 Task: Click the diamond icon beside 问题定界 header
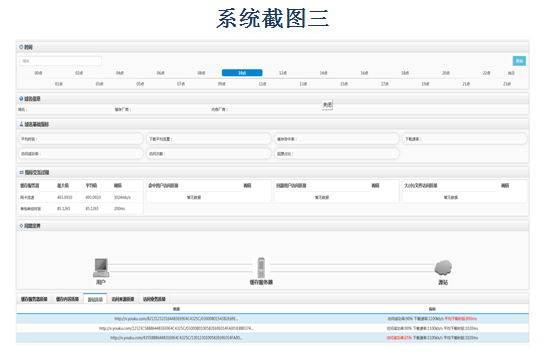pos(21,226)
